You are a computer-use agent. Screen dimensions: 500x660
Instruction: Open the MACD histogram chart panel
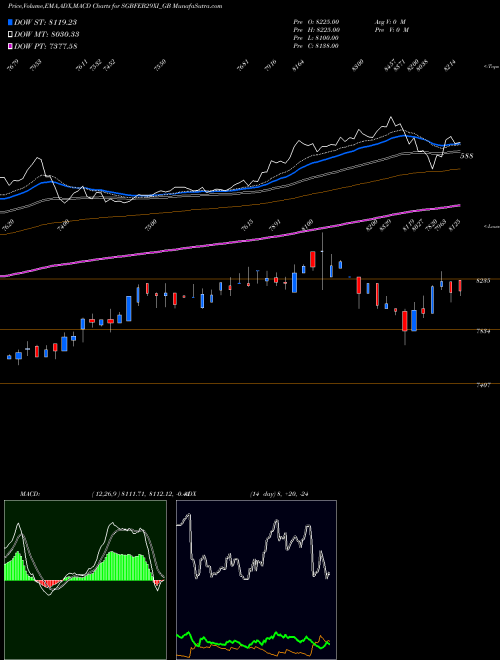[x=85, y=580]
